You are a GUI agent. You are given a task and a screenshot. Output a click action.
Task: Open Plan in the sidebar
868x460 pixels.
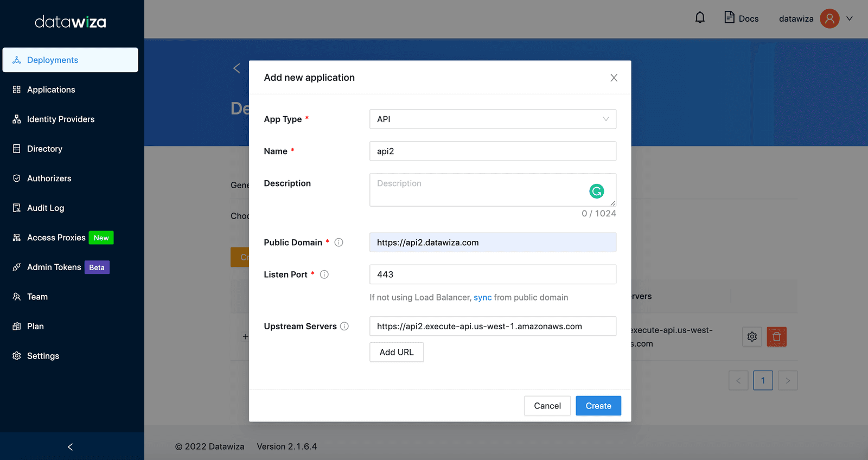(70, 326)
